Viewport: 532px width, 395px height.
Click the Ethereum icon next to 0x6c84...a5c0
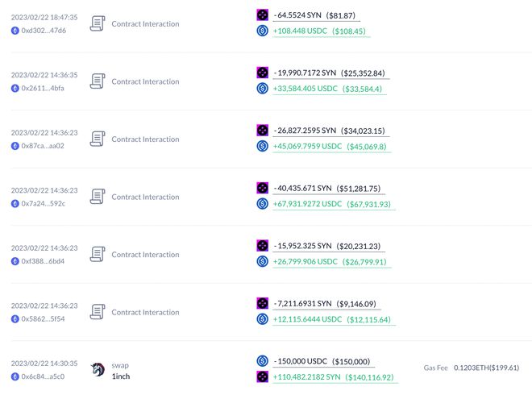(15, 376)
